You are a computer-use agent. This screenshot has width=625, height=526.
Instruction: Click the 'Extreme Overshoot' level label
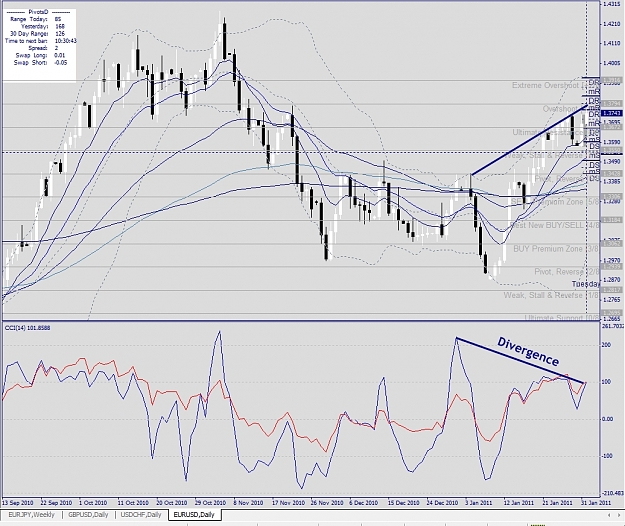(x=554, y=85)
